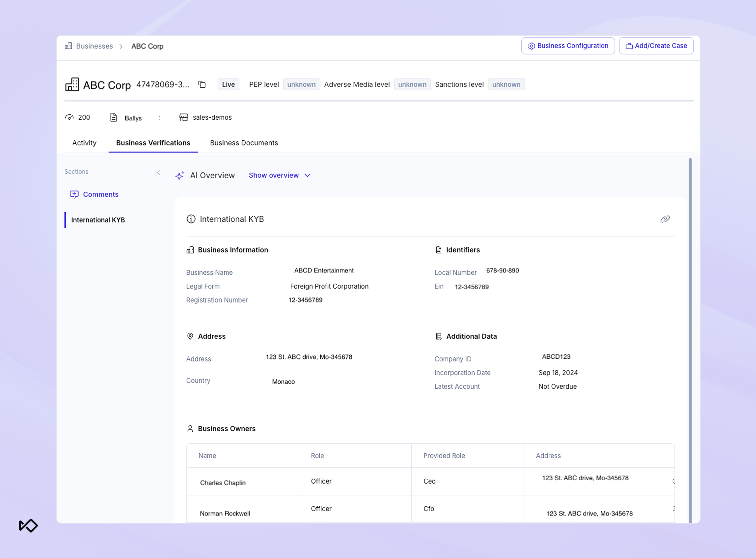756x558 pixels.
Task: Copy the business ID with copy icon
Action: 202,84
